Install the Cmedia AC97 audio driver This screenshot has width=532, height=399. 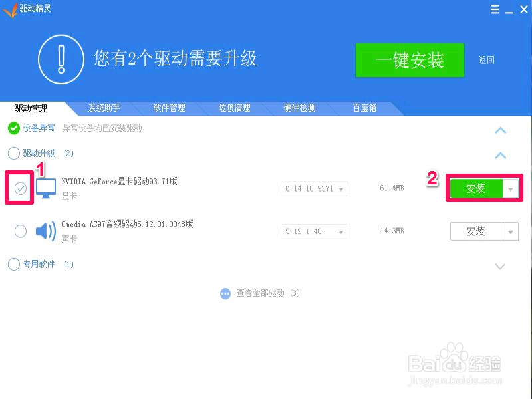[x=476, y=231]
